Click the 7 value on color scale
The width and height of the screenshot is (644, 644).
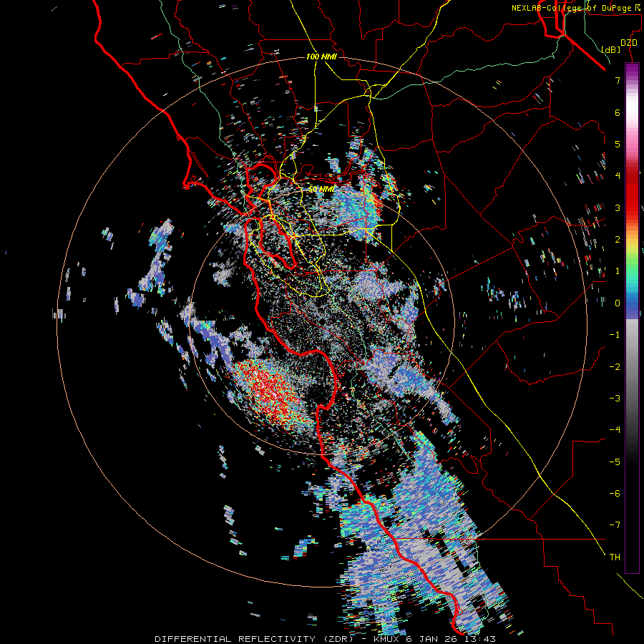[x=618, y=80]
